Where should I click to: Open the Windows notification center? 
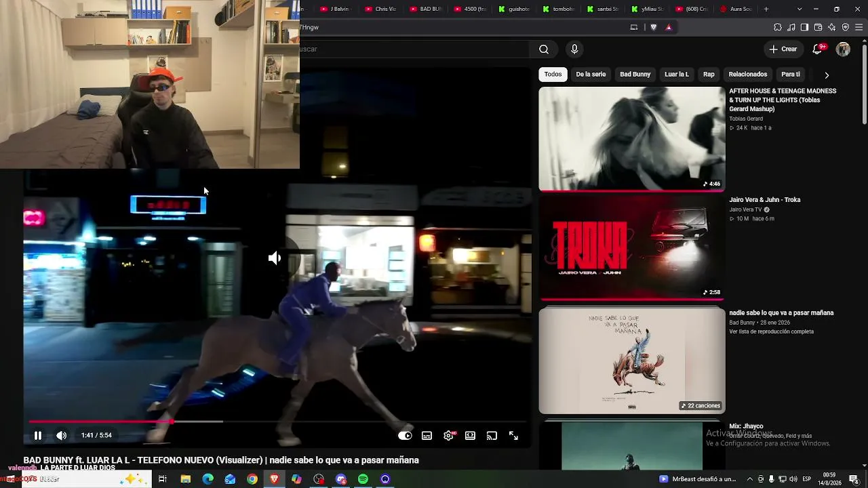[854, 479]
